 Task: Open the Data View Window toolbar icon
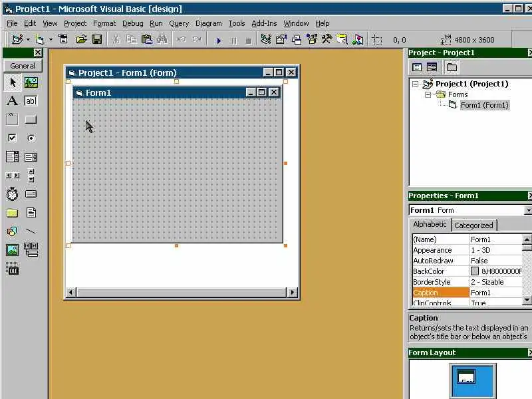coord(342,40)
